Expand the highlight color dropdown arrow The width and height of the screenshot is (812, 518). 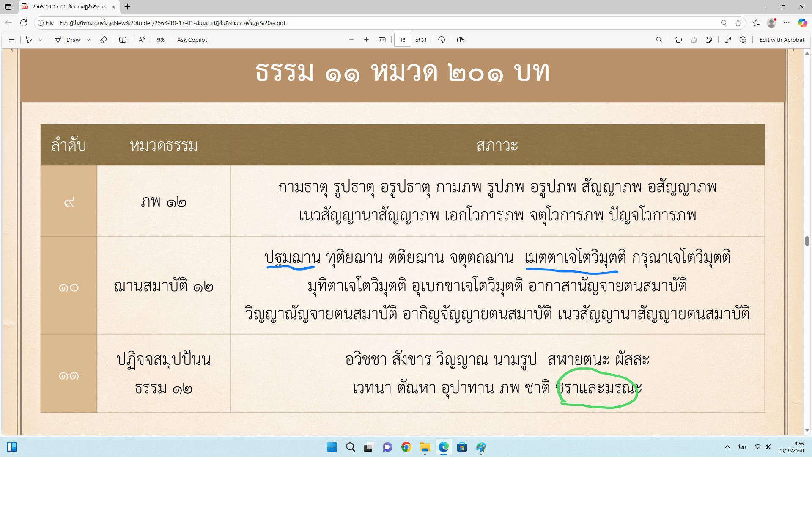click(40, 40)
